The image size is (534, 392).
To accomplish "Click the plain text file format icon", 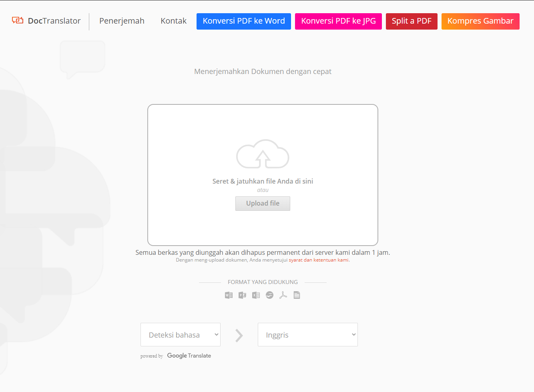I will tap(297, 295).
